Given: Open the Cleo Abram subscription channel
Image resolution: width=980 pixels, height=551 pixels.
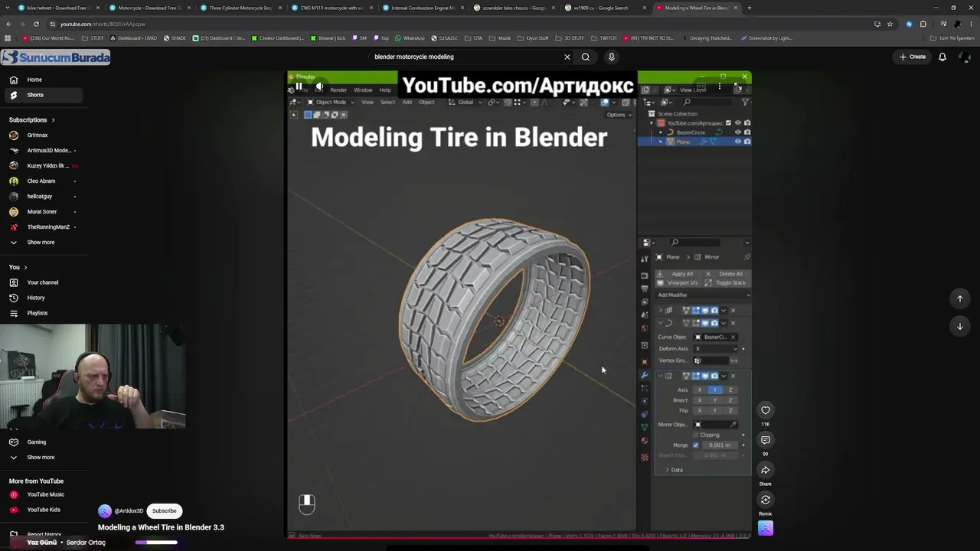Looking at the screenshot, I should click(x=44, y=181).
